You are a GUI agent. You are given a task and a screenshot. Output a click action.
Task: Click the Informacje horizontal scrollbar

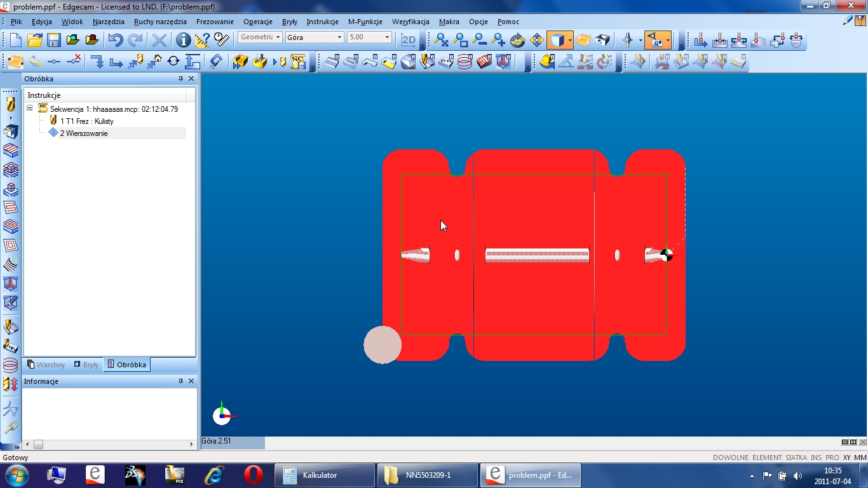tap(109, 444)
